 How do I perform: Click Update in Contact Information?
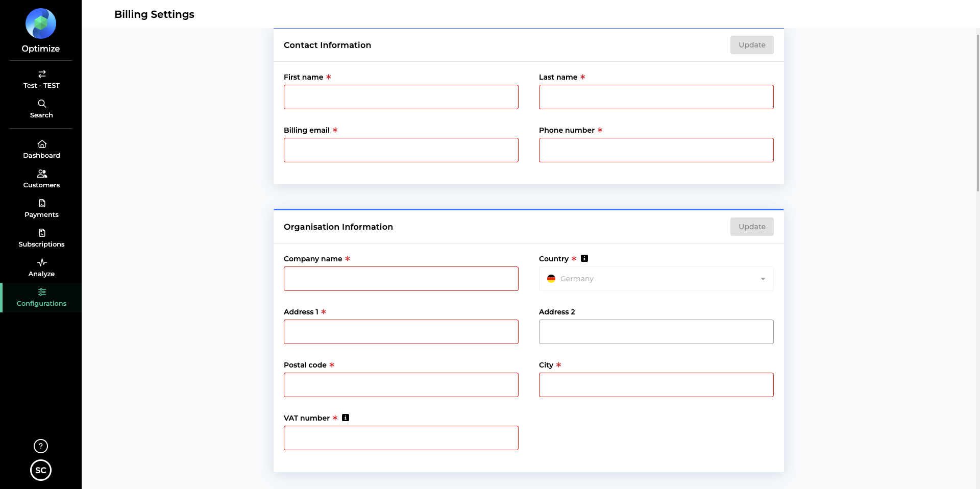coord(752,45)
